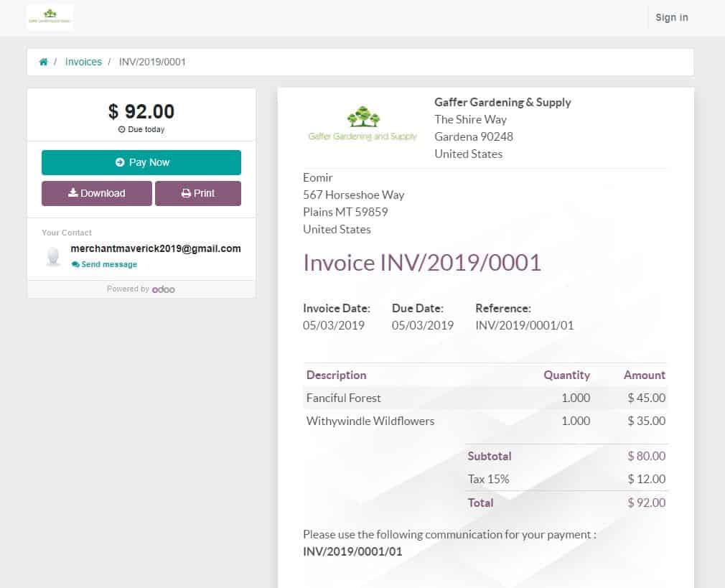Click the Gaffer Gardening logo on invoice
The image size is (725, 588).
[x=362, y=123]
